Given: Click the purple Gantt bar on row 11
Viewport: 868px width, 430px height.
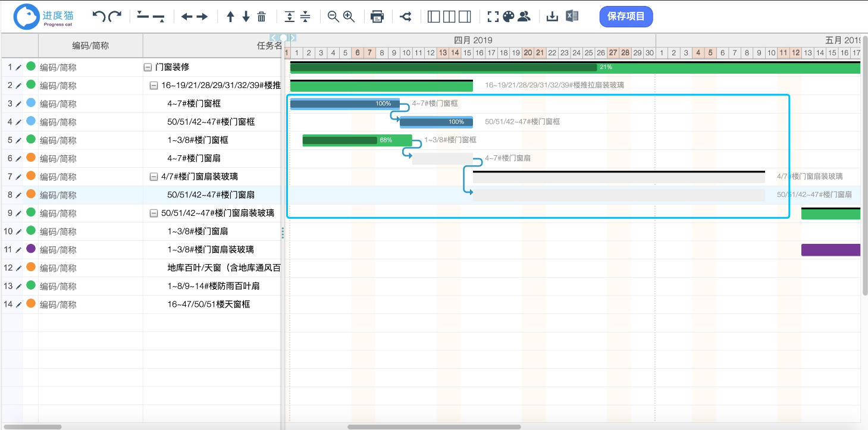Looking at the screenshot, I should pos(831,250).
